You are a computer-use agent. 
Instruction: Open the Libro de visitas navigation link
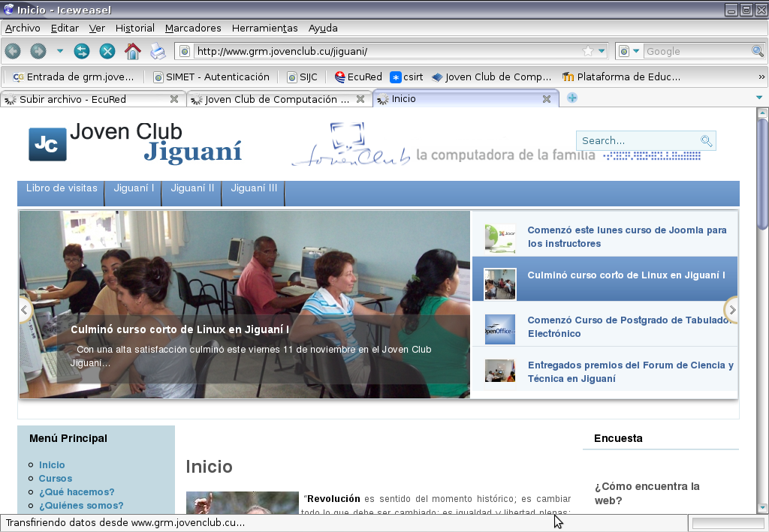point(62,188)
